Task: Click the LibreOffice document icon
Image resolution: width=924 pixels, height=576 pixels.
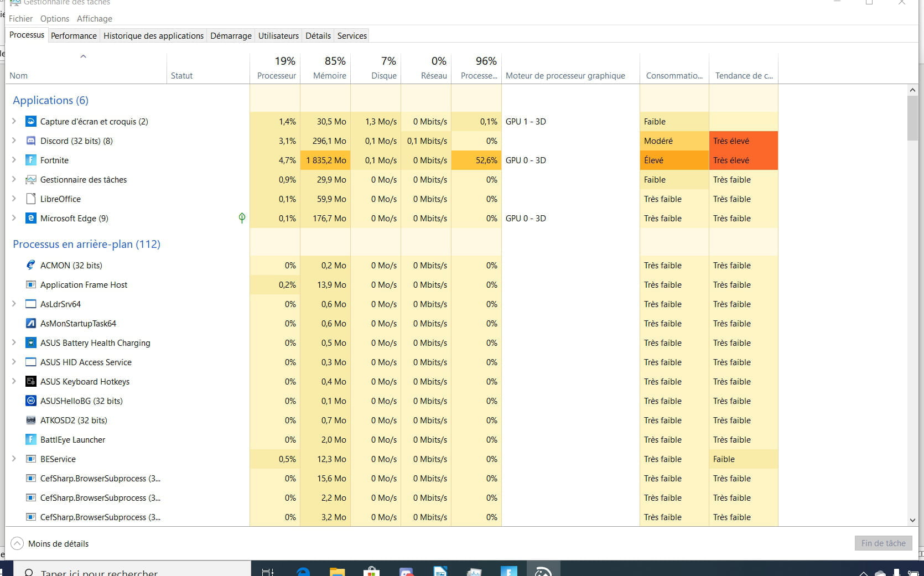Action: tap(31, 199)
